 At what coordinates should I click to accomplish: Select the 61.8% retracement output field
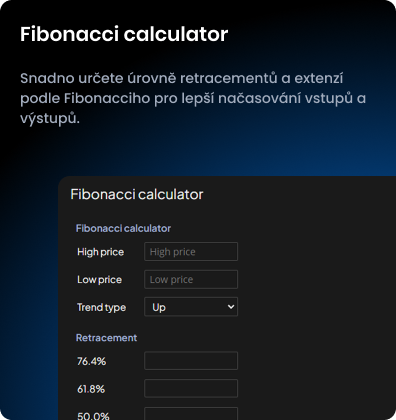[191, 388]
